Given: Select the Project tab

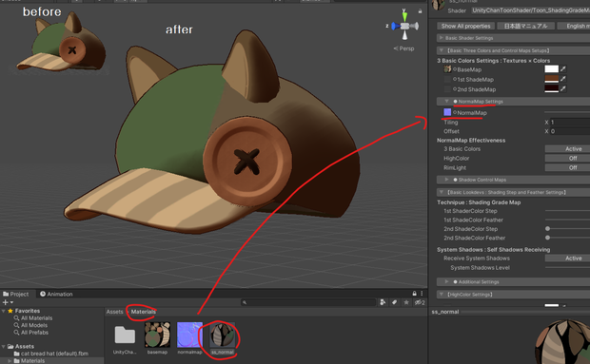Looking at the screenshot, I should (15, 294).
